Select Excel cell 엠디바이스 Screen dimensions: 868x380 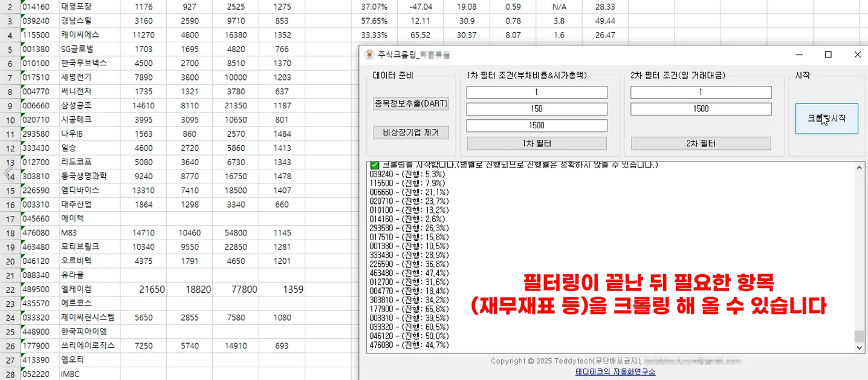[x=89, y=190]
